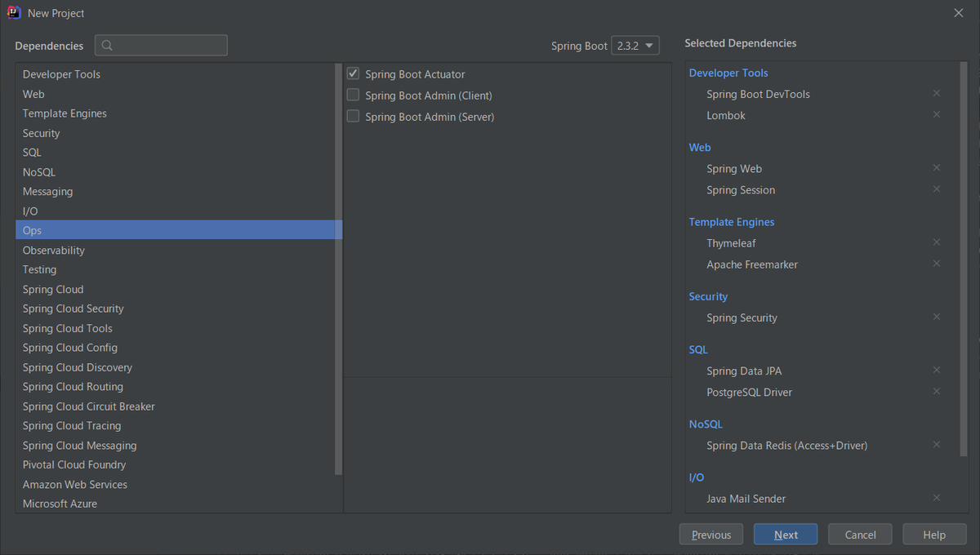Click Spring Data JPA in selected dependencies
Image resolution: width=980 pixels, height=555 pixels.
click(744, 371)
